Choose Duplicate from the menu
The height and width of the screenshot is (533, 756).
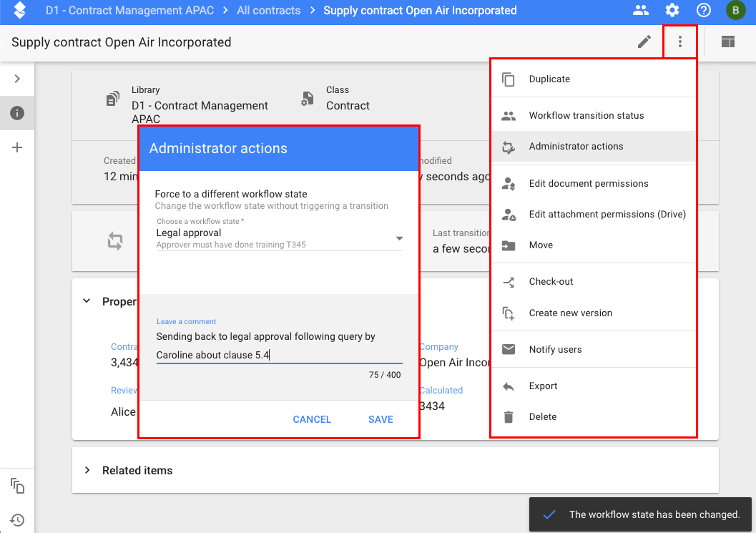click(593, 79)
